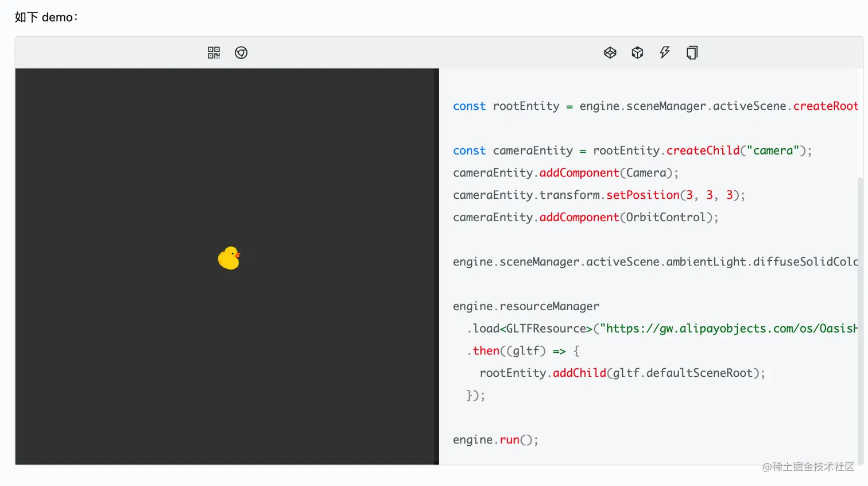
Task: Open the demo in CodeSandbox
Action: pyautogui.click(x=637, y=53)
